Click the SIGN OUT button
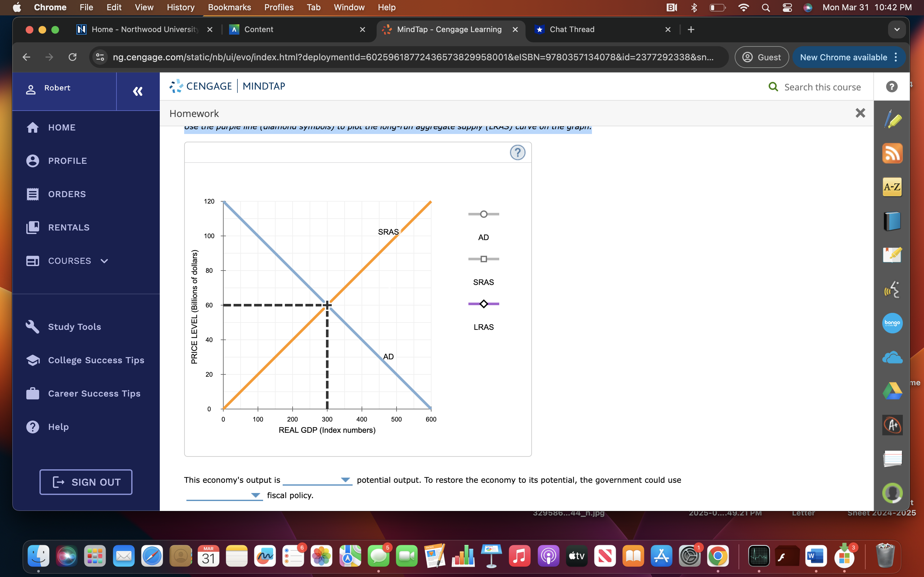Image resolution: width=924 pixels, height=577 pixels. (86, 482)
